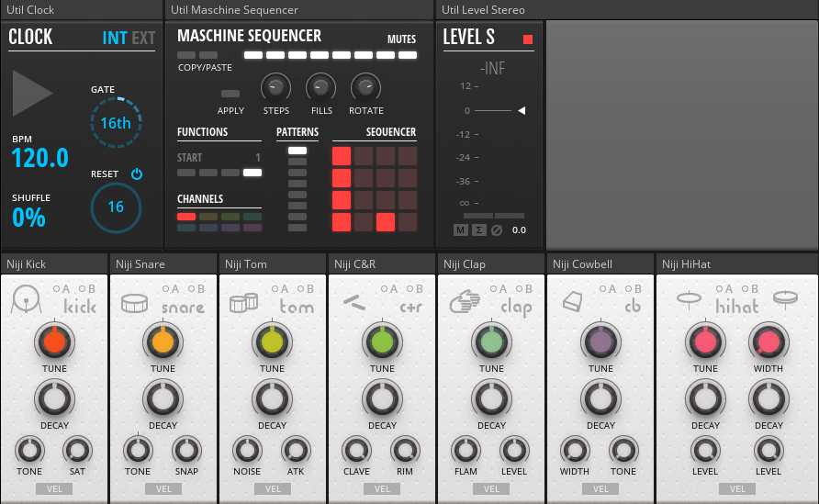
Task: Click the clapping hands icon
Action: click(465, 301)
